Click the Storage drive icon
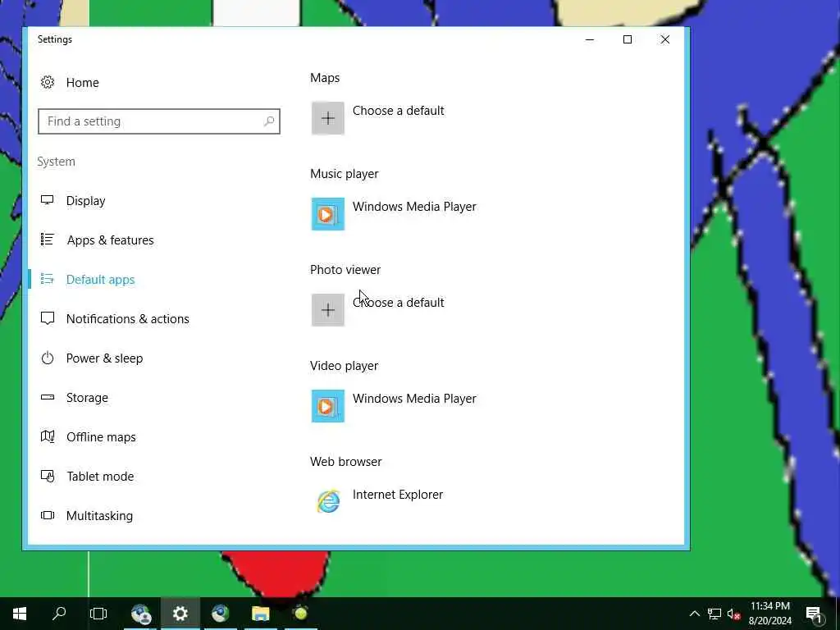 (x=48, y=397)
